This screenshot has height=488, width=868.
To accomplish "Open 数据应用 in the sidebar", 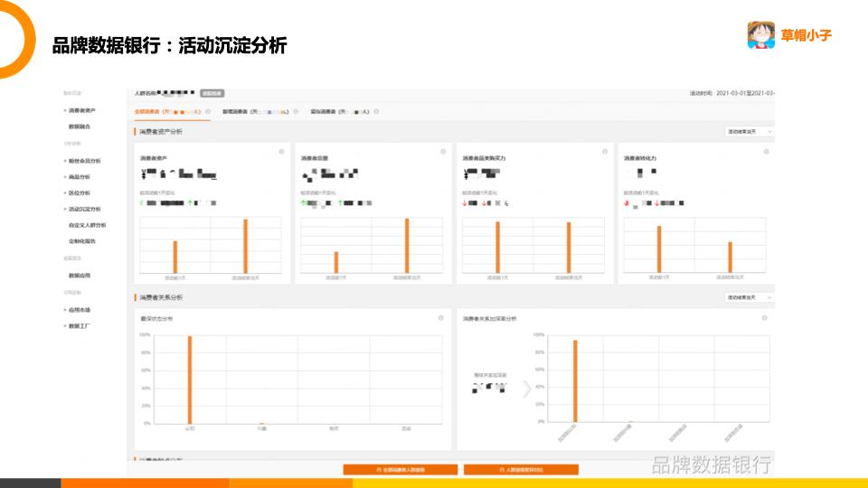I will point(80,276).
